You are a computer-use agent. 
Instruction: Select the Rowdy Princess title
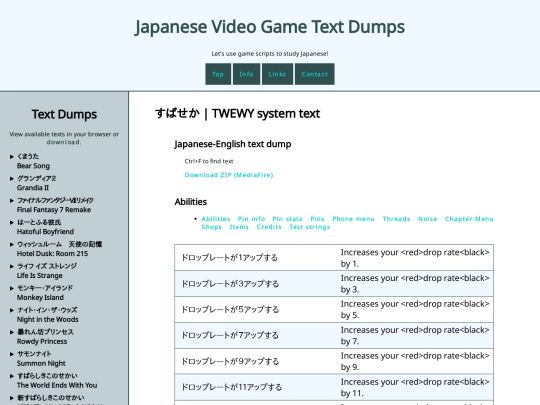(45, 337)
